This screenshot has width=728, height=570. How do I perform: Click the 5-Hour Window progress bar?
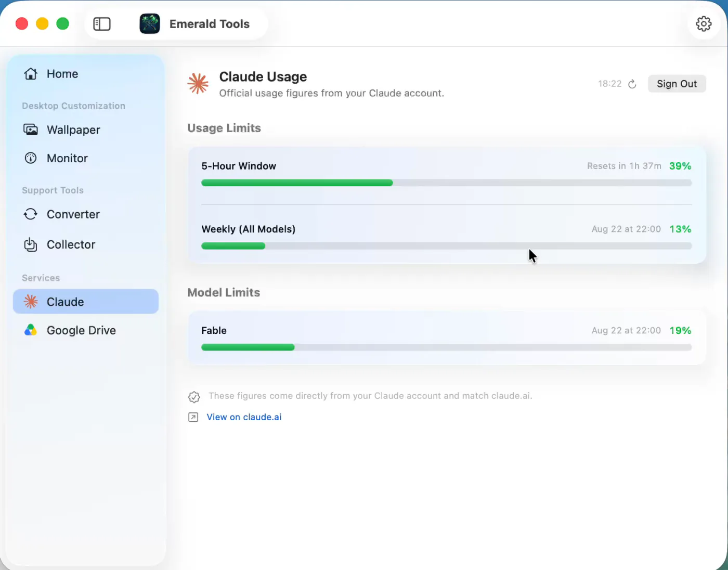point(446,183)
